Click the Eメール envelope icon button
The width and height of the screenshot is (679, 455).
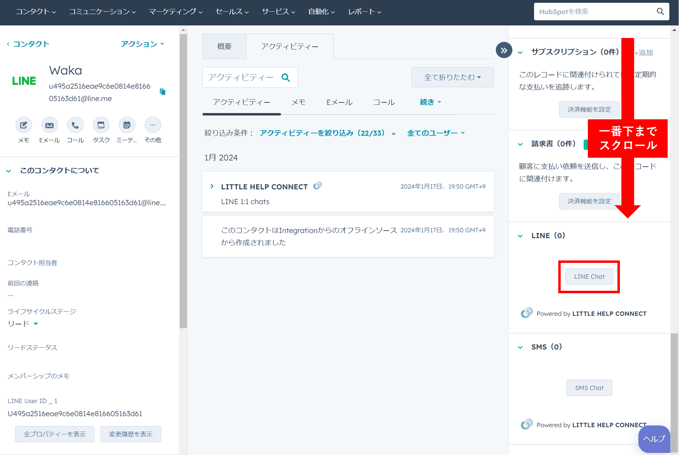49,126
